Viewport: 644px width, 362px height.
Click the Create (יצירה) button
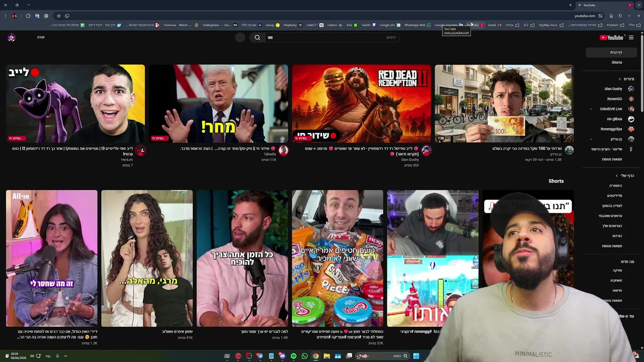[x=41, y=37]
